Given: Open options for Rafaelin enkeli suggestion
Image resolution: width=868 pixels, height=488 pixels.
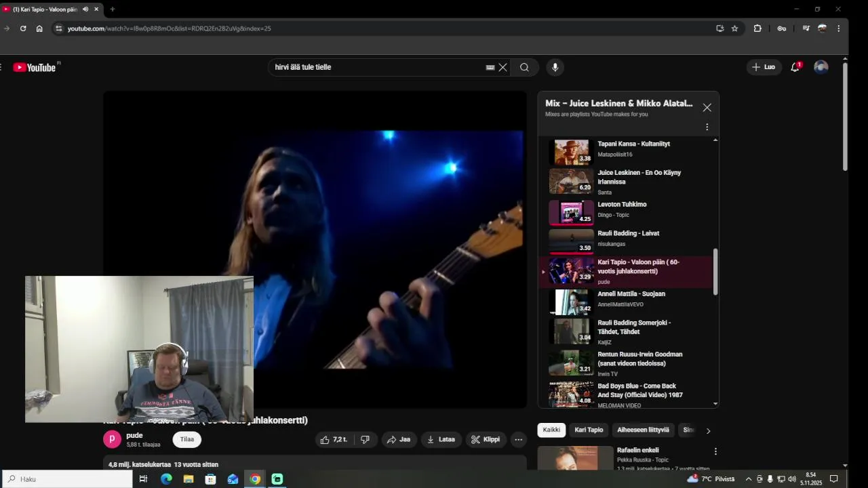Looking at the screenshot, I should [715, 451].
